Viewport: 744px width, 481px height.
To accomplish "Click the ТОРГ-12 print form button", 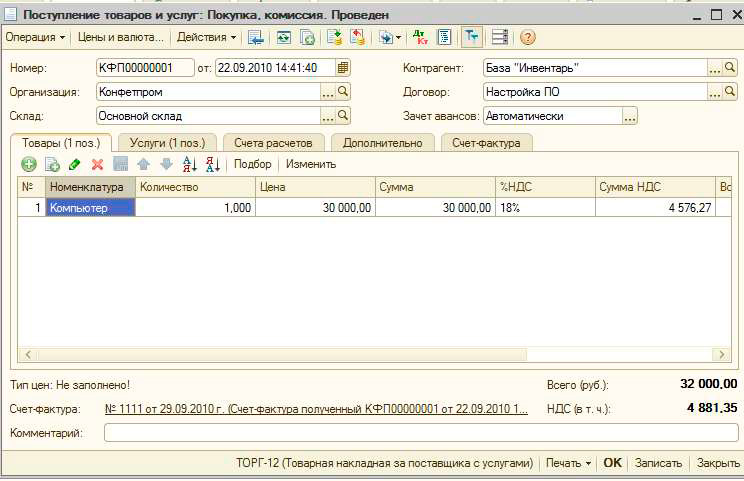I will tap(385, 463).
